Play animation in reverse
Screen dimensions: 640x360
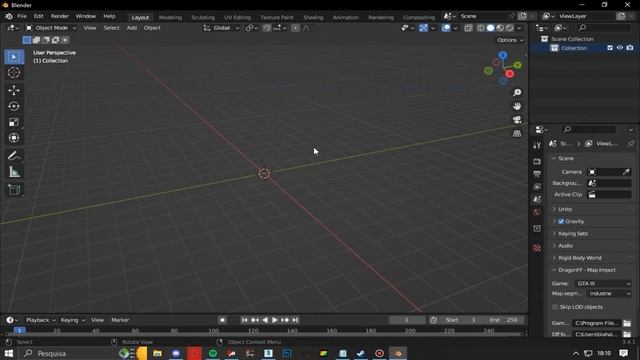tap(265, 320)
